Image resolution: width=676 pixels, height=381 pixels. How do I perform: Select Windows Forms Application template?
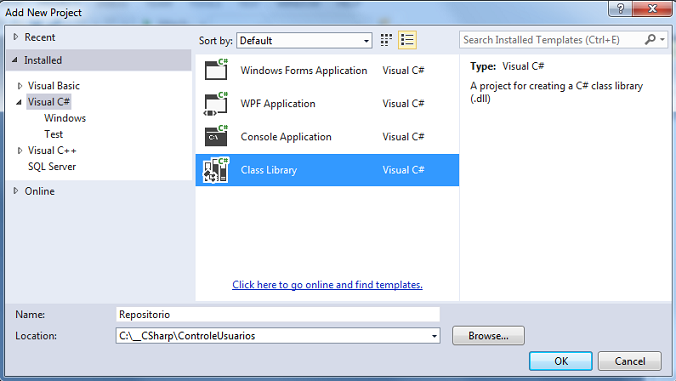[327, 70]
